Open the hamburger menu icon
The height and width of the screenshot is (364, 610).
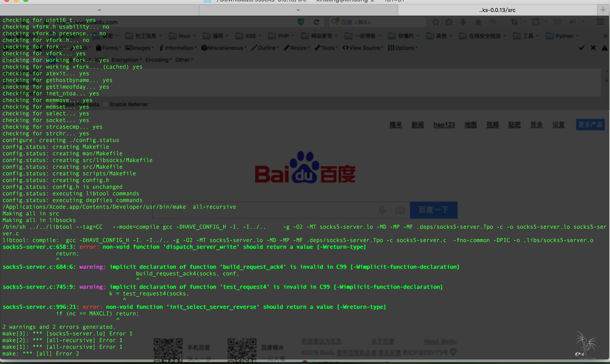pyautogui.click(x=600, y=22)
